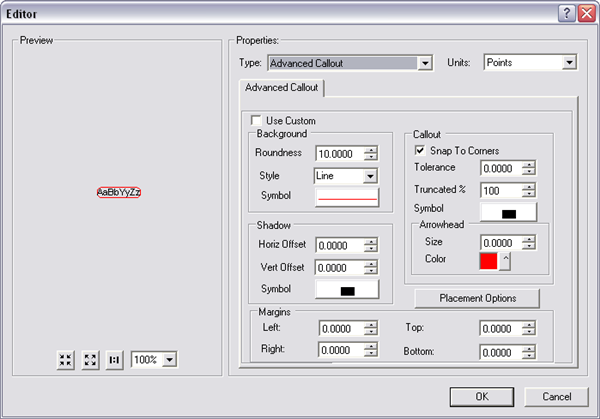Uncheck Snap To Corners option
The width and height of the screenshot is (600, 419).
point(421,149)
